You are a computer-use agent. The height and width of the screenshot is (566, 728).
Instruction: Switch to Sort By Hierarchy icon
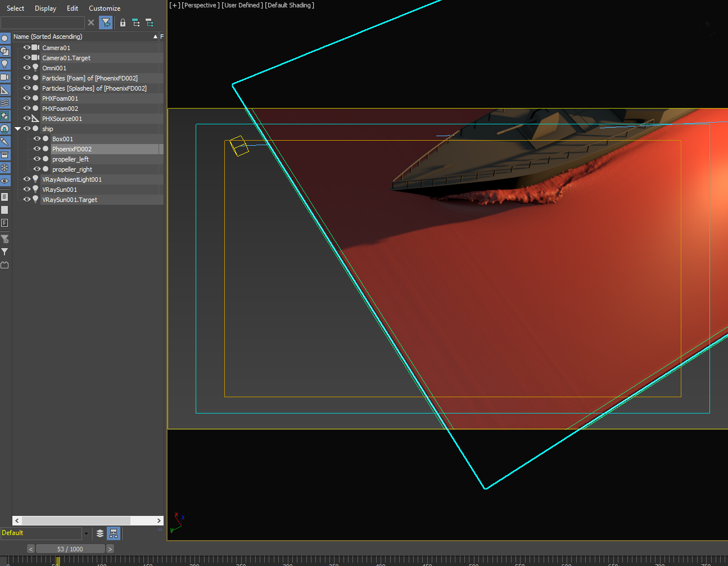pyautogui.click(x=114, y=533)
